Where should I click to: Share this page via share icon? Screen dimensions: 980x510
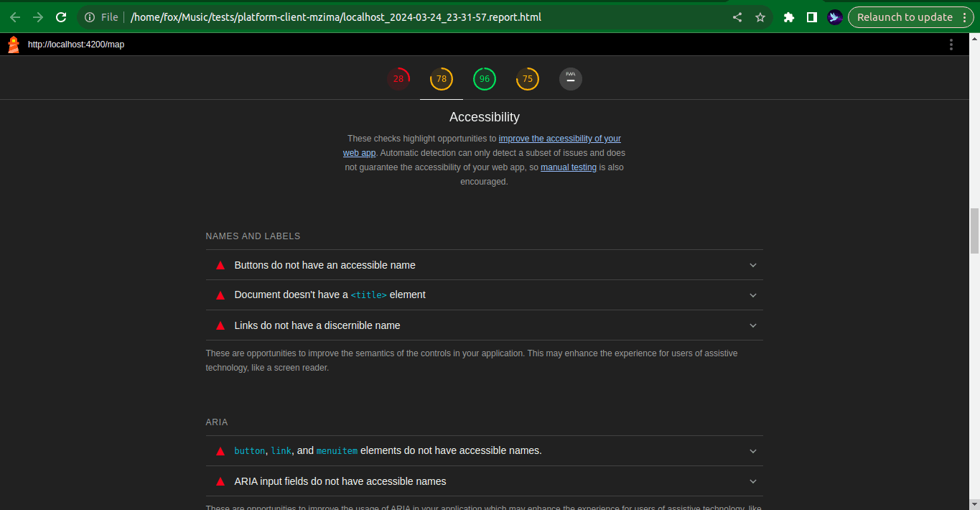pyautogui.click(x=737, y=17)
